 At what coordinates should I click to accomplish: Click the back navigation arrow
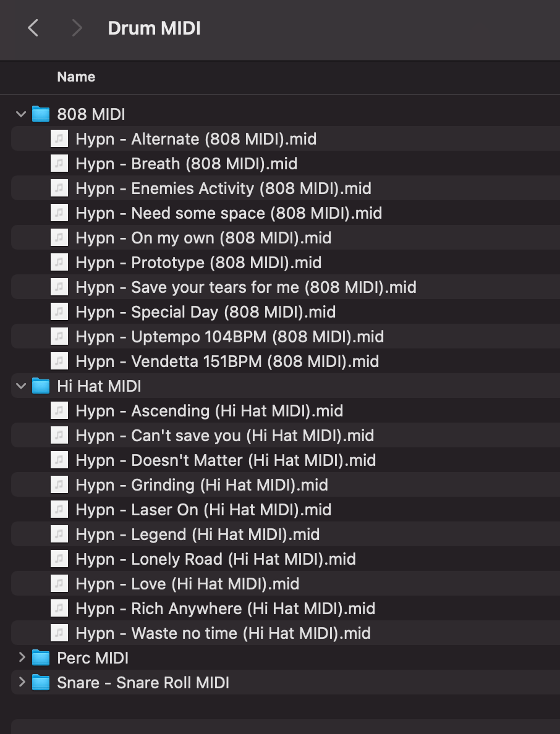(x=33, y=28)
